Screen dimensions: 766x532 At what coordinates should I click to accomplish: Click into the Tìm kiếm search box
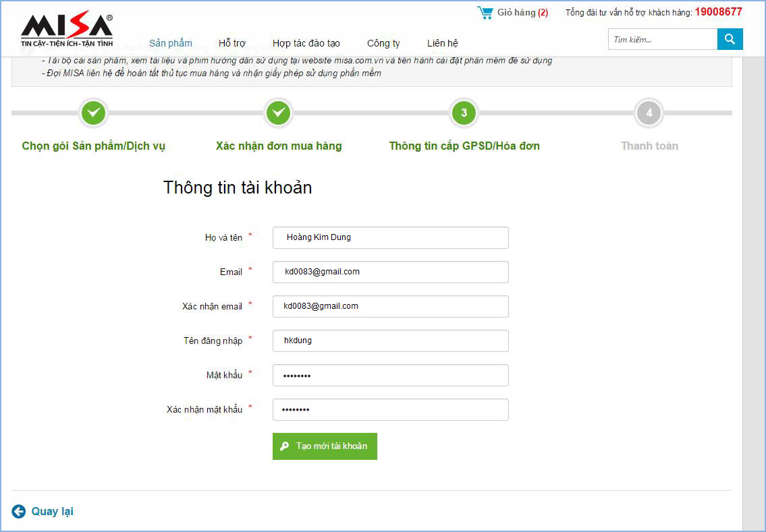click(662, 39)
